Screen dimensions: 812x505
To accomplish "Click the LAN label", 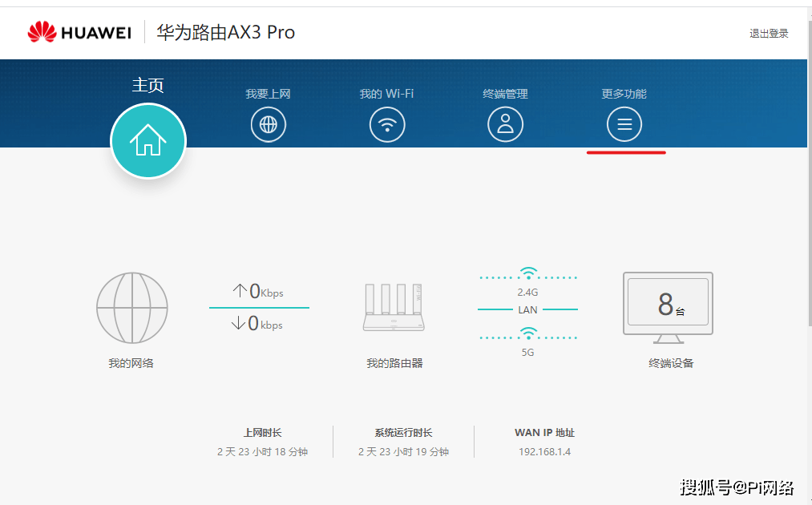I will (x=527, y=309).
